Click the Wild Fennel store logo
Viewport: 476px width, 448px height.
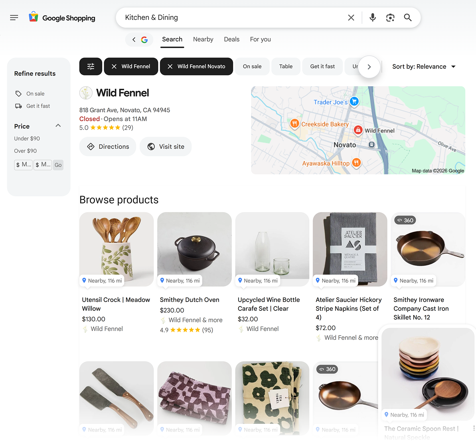pos(86,93)
